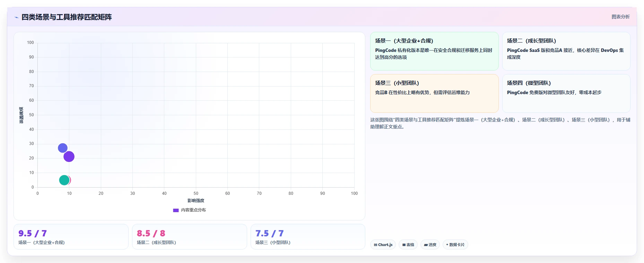Image resolution: width=644 pixels, height=263 pixels.
Task: Select the blue bubble in the chart
Action: (62, 148)
